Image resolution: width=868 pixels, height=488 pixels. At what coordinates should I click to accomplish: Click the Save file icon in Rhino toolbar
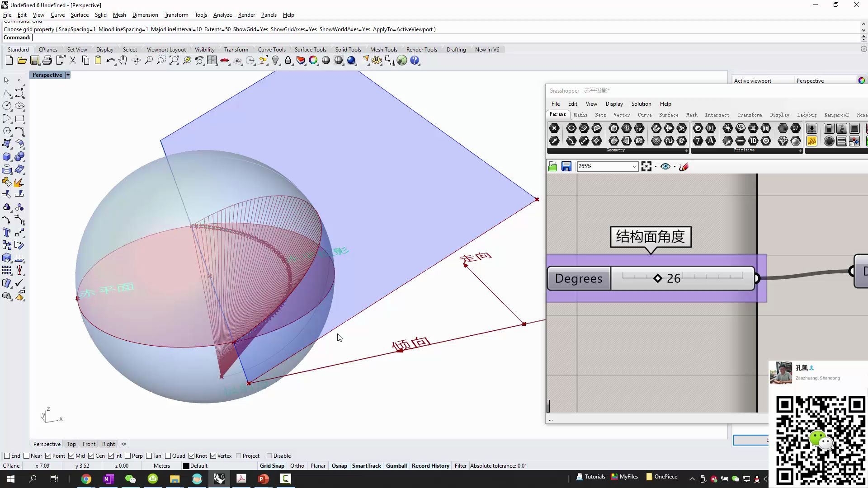coord(35,61)
